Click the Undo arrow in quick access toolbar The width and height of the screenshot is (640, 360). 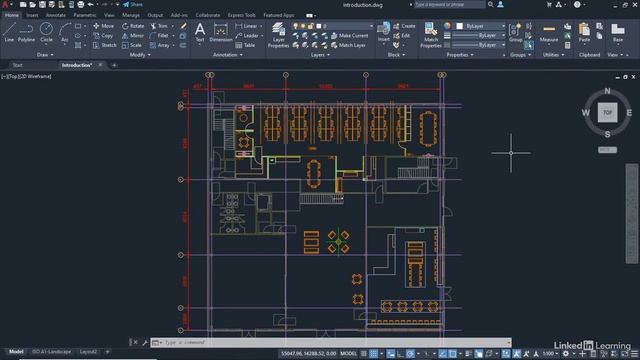point(91,4)
